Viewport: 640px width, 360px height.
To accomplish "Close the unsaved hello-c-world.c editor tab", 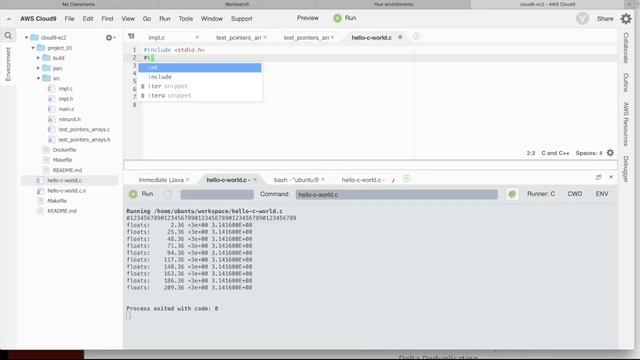I will tap(400, 37).
